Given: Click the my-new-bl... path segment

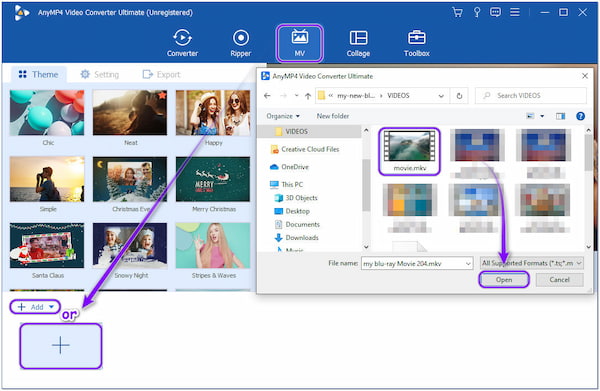Looking at the screenshot, I should click(356, 96).
